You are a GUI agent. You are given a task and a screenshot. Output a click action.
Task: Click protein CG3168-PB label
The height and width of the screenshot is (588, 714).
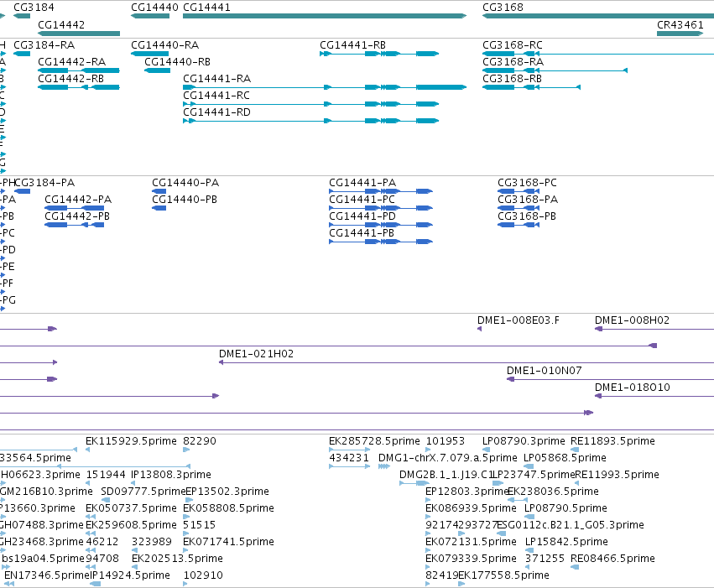(x=526, y=216)
